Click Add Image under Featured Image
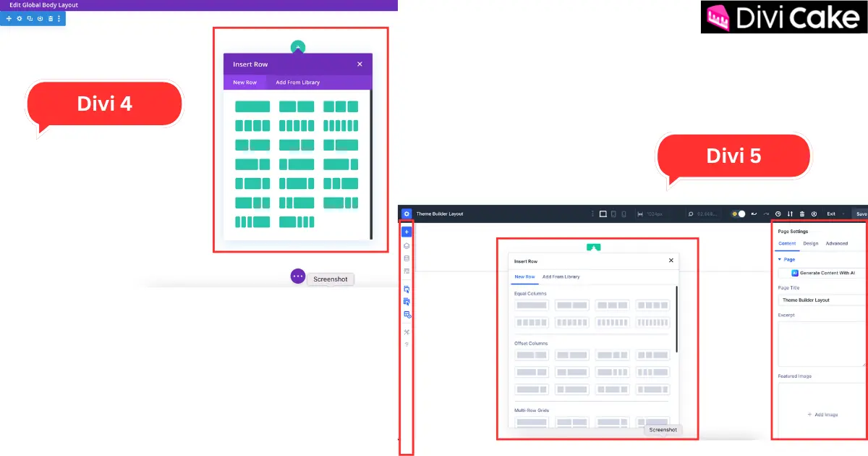The height and width of the screenshot is (456, 868). [x=822, y=415]
